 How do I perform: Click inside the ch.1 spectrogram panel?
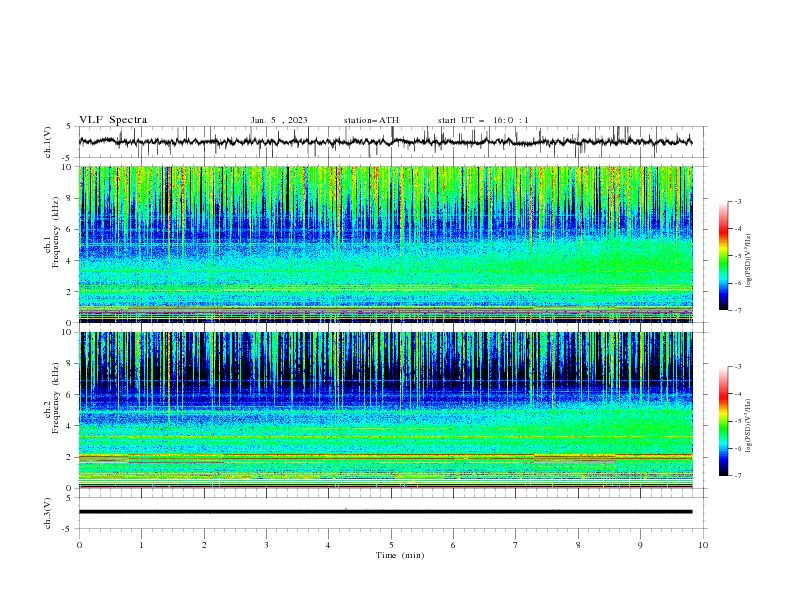[x=386, y=244]
